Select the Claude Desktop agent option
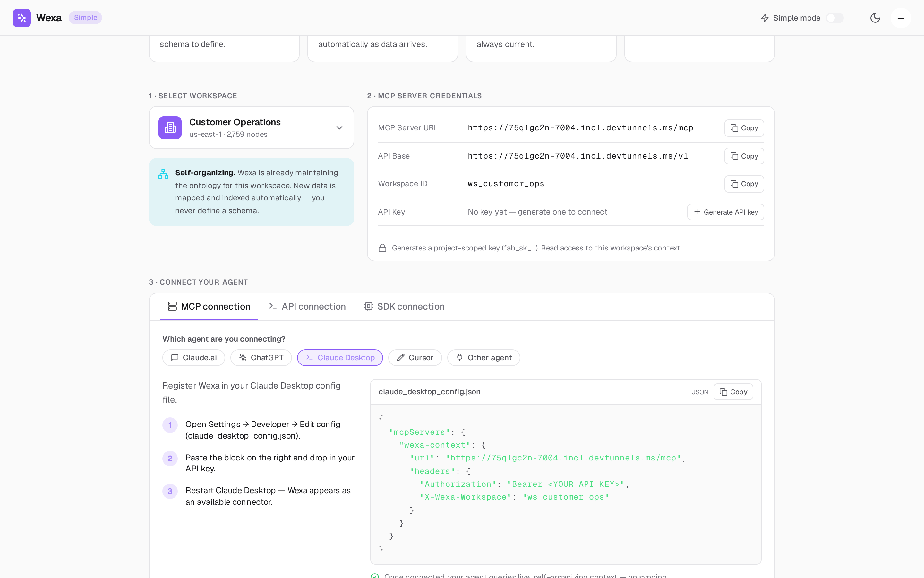This screenshot has height=578, width=924. point(340,358)
